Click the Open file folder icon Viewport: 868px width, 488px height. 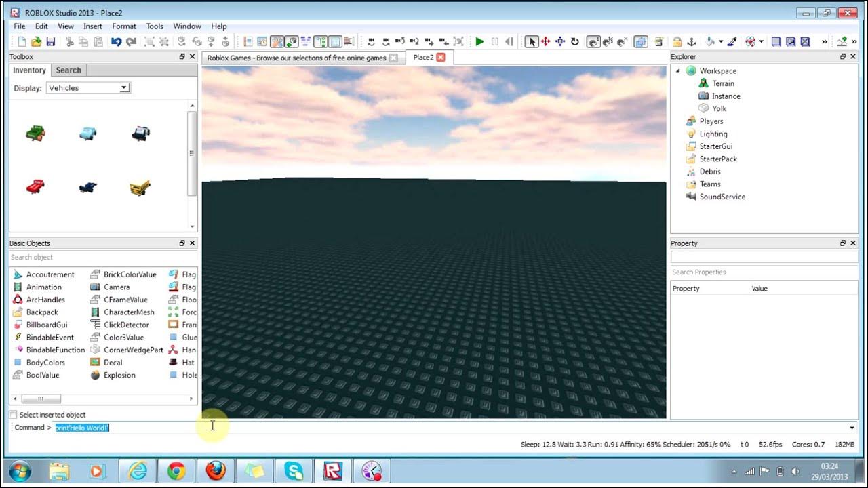click(36, 41)
